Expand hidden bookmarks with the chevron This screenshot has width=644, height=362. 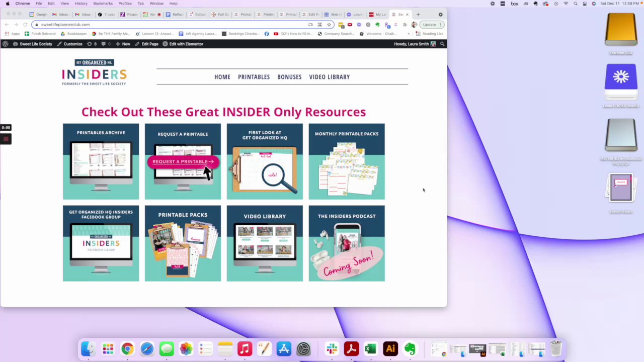coord(409,34)
